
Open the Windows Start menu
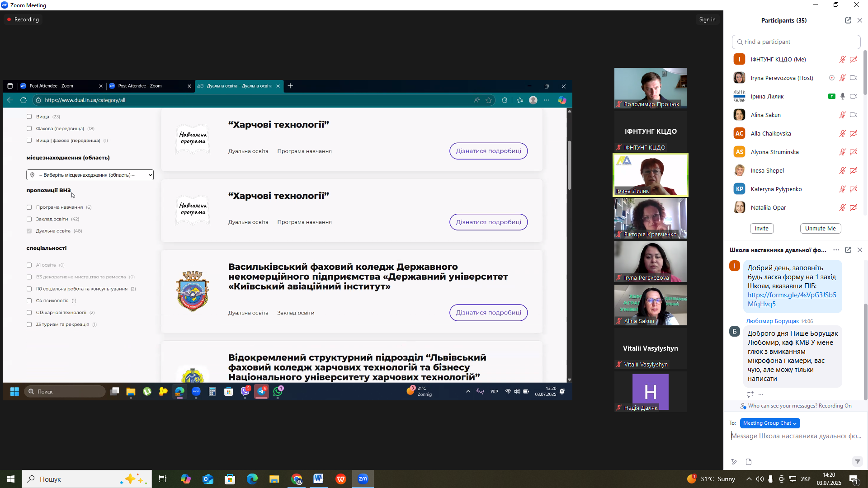(x=11, y=479)
